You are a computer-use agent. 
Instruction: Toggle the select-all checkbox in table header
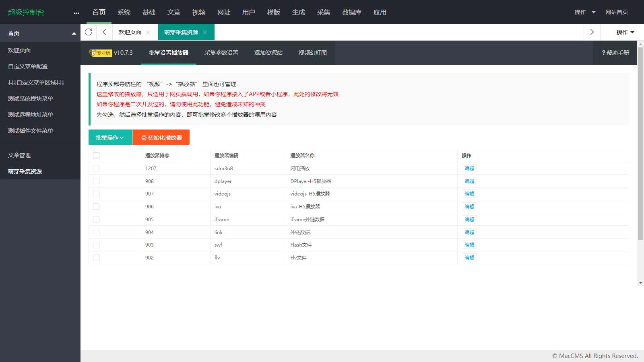click(96, 156)
